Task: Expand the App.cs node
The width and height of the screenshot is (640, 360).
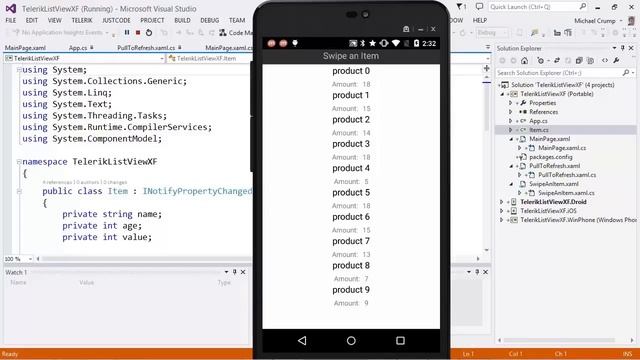Action: (511, 121)
